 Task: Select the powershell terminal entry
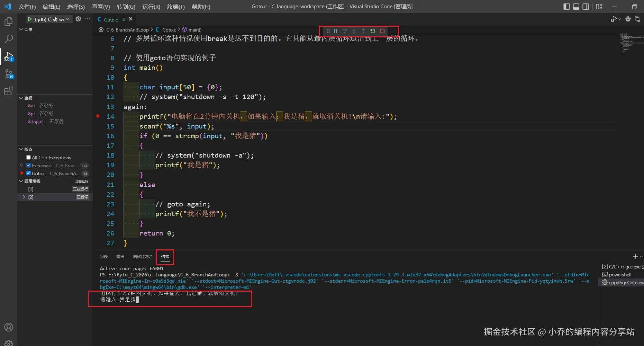(620, 275)
